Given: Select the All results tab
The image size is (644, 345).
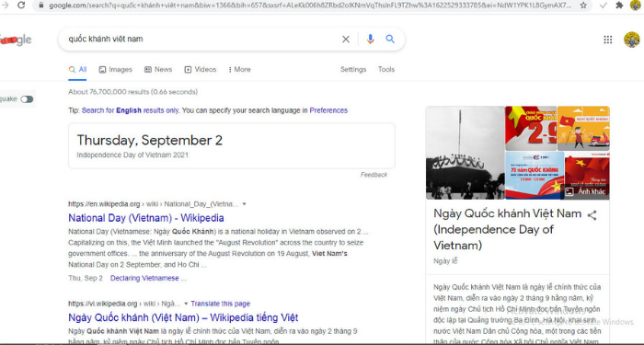Looking at the screenshot, I should coord(77,69).
